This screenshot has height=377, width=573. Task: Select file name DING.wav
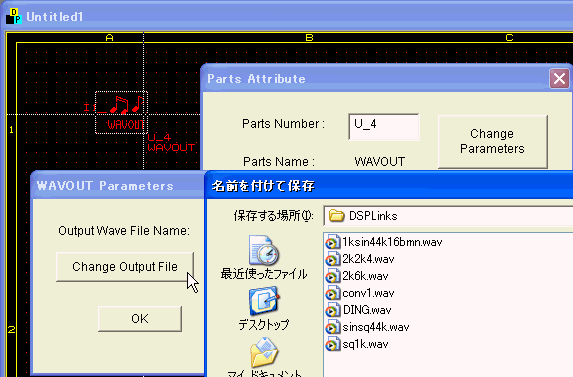367,310
